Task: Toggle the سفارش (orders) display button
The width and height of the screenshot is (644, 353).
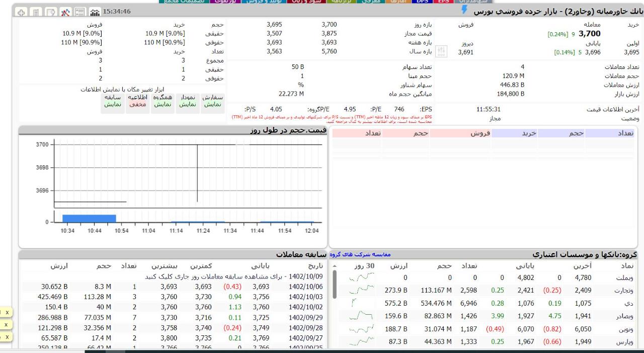Action: 212,101
